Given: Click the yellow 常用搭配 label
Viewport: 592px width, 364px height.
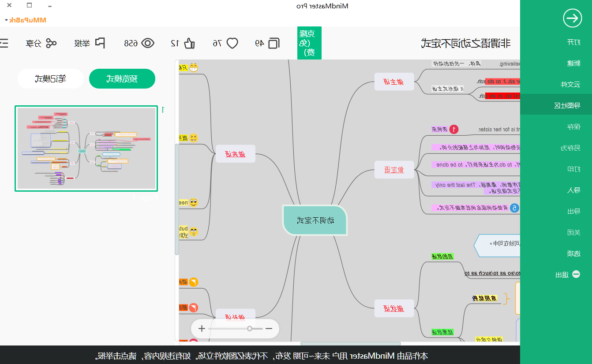Looking at the screenshot, I should tap(484, 298).
